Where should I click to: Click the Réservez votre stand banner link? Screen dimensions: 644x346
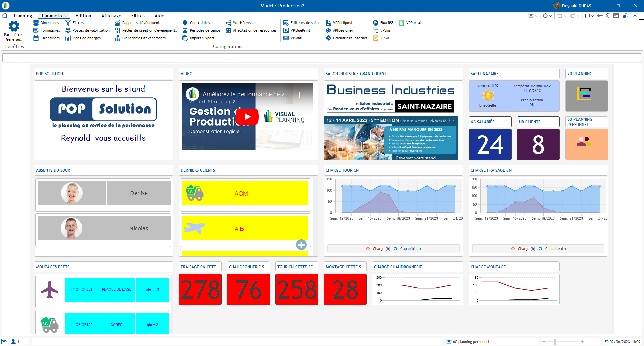click(416, 158)
